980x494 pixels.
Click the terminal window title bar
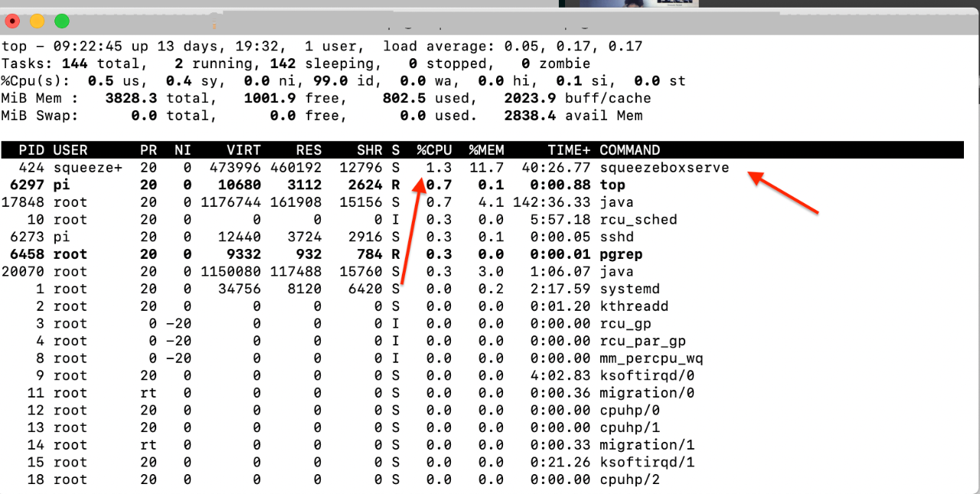coord(490,21)
